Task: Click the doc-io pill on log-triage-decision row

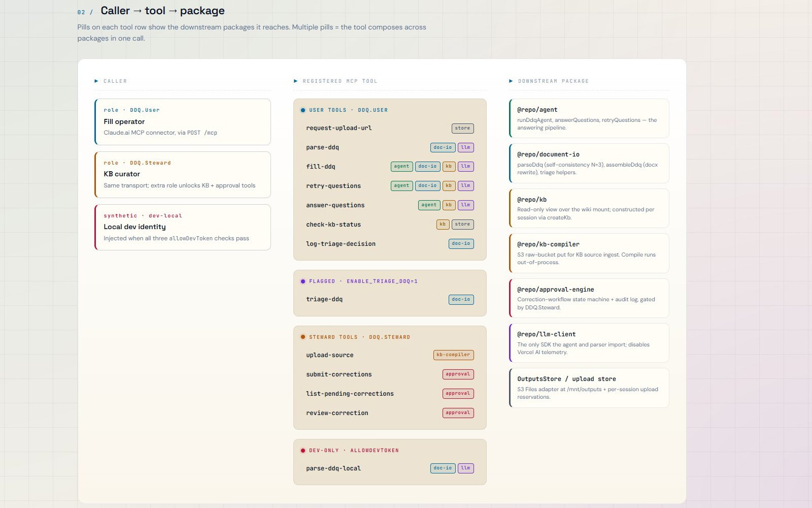Action: coord(461,244)
